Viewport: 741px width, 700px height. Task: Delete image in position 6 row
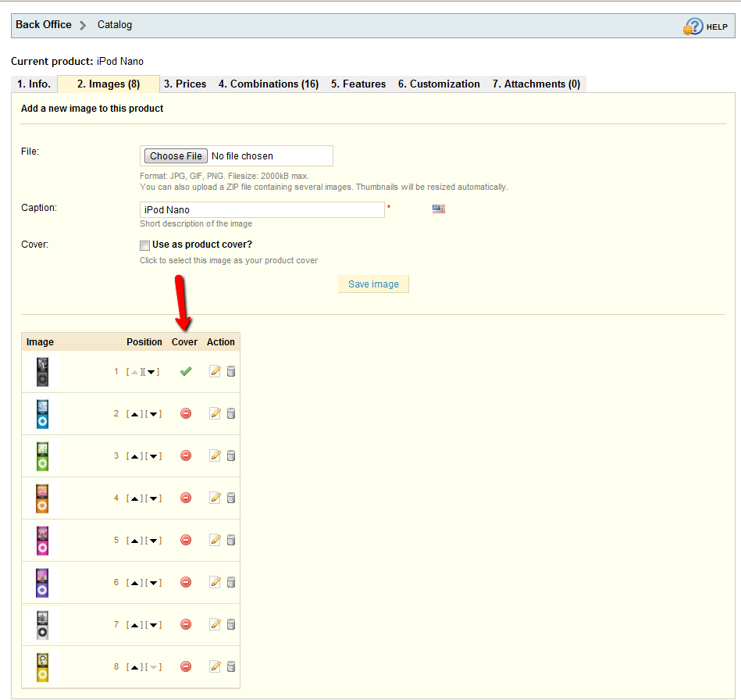(x=231, y=582)
